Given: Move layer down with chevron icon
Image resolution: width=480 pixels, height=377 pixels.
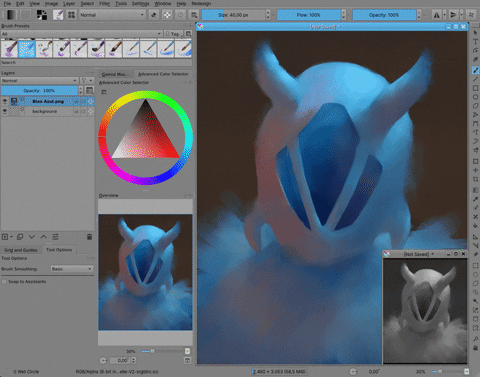Looking at the screenshot, I should point(32,237).
